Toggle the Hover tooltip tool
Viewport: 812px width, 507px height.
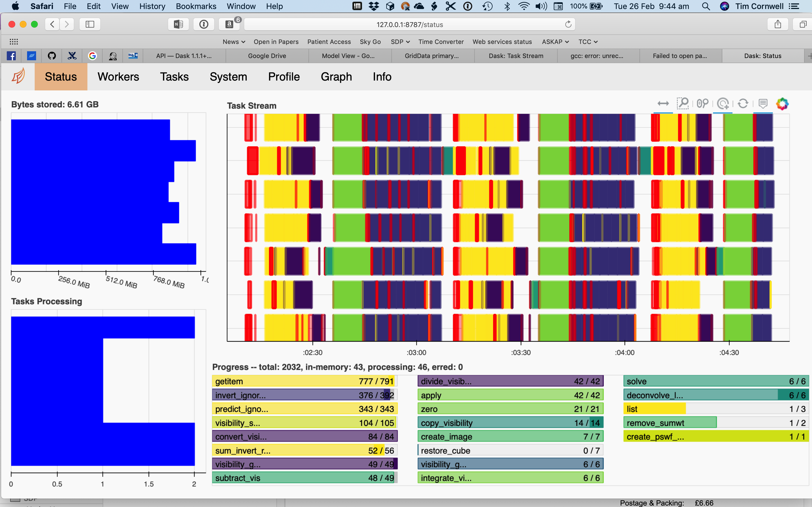pyautogui.click(x=763, y=104)
